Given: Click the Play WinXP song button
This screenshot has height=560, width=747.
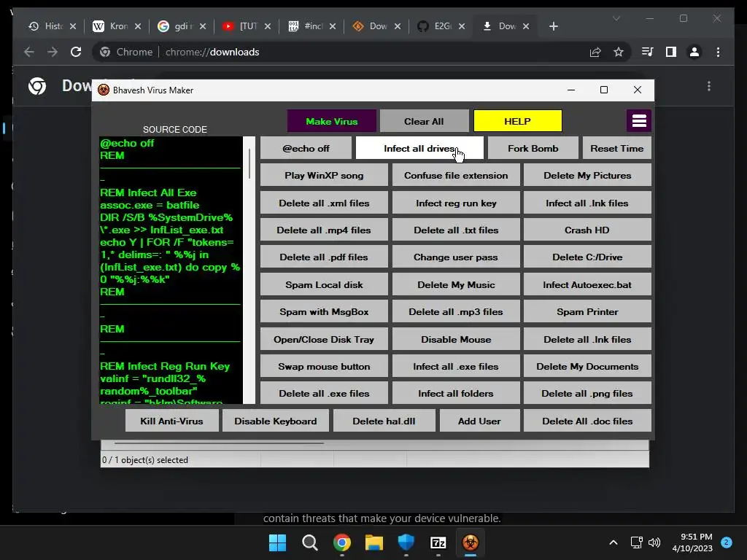Looking at the screenshot, I should (324, 175).
